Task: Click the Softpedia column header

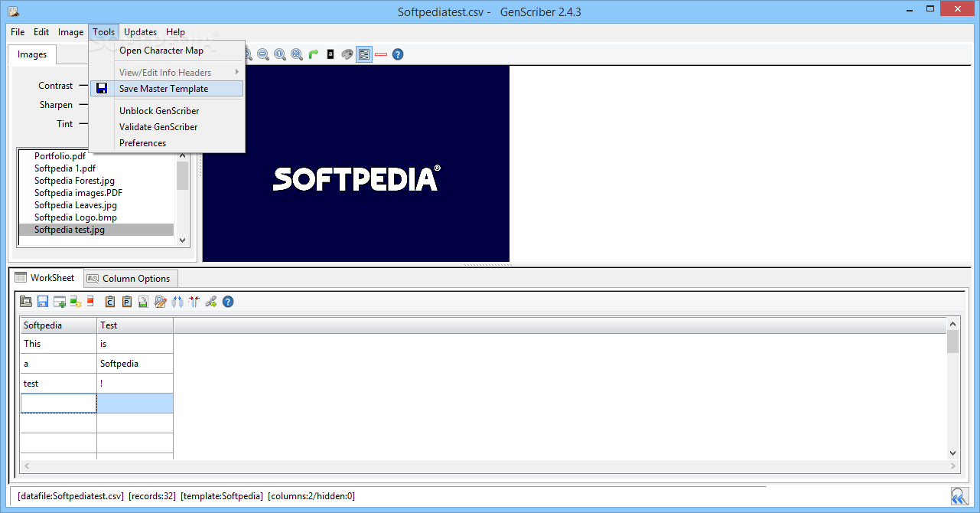Action: click(58, 325)
